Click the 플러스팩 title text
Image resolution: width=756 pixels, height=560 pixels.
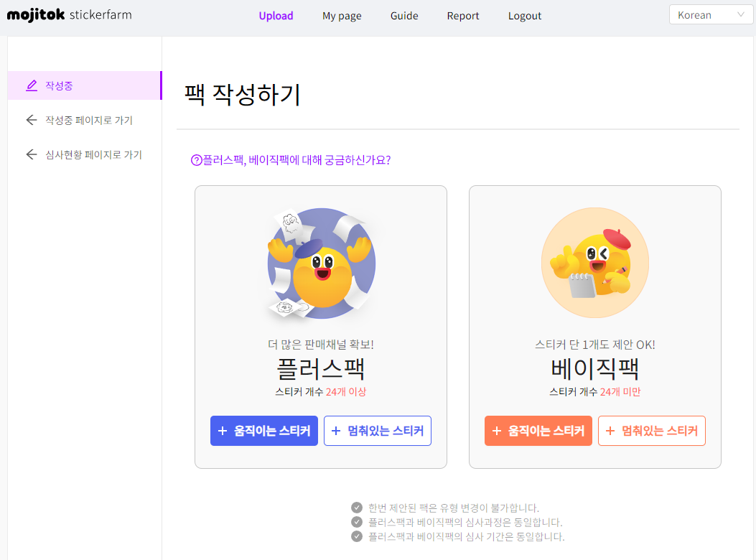click(321, 369)
